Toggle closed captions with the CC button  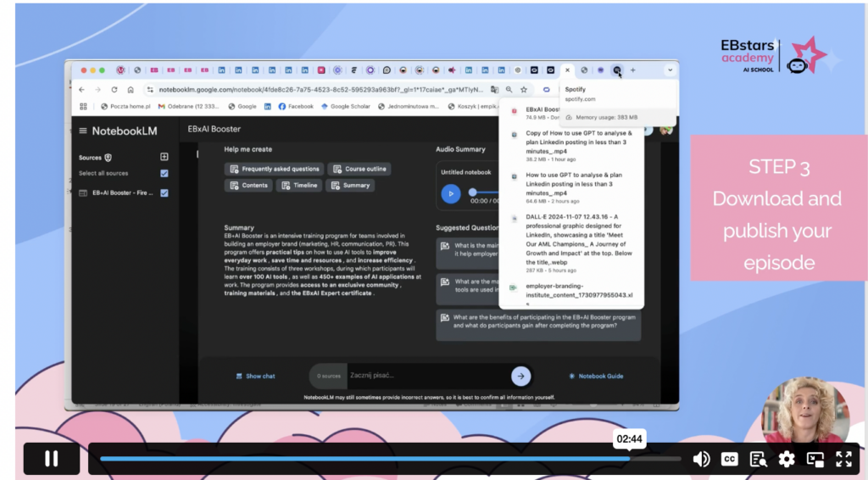click(x=729, y=459)
